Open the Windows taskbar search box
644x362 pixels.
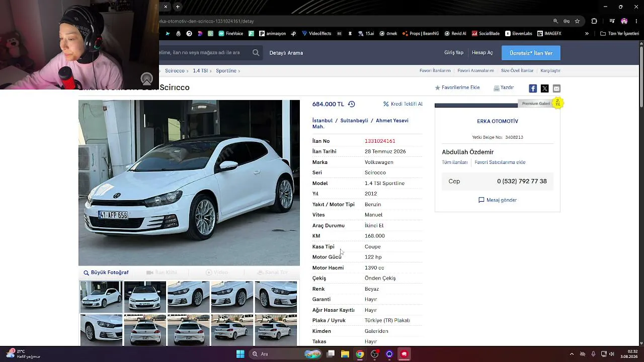point(286,354)
